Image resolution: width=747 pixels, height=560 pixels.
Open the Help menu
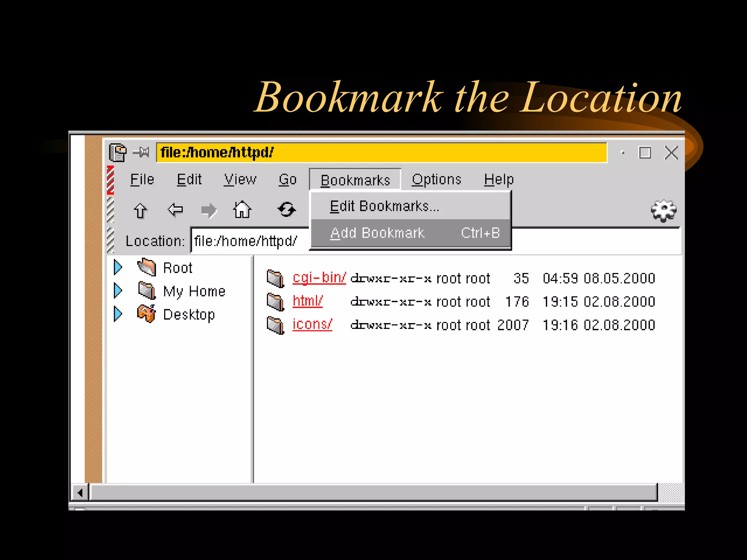[x=499, y=180]
